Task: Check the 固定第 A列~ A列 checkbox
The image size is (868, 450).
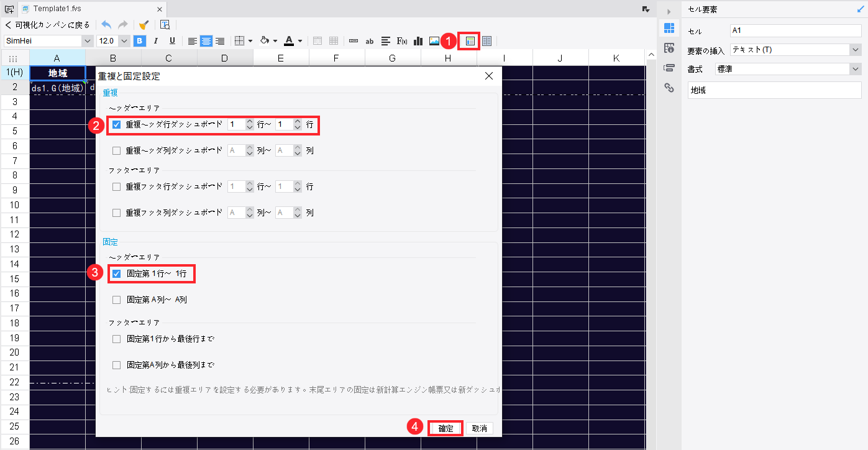Action: [x=116, y=300]
